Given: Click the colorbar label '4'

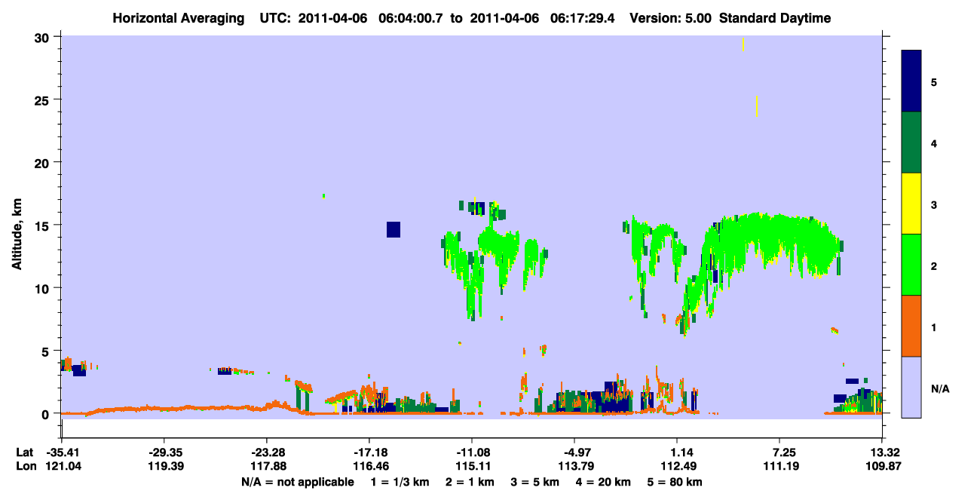Looking at the screenshot, I should tap(934, 143).
